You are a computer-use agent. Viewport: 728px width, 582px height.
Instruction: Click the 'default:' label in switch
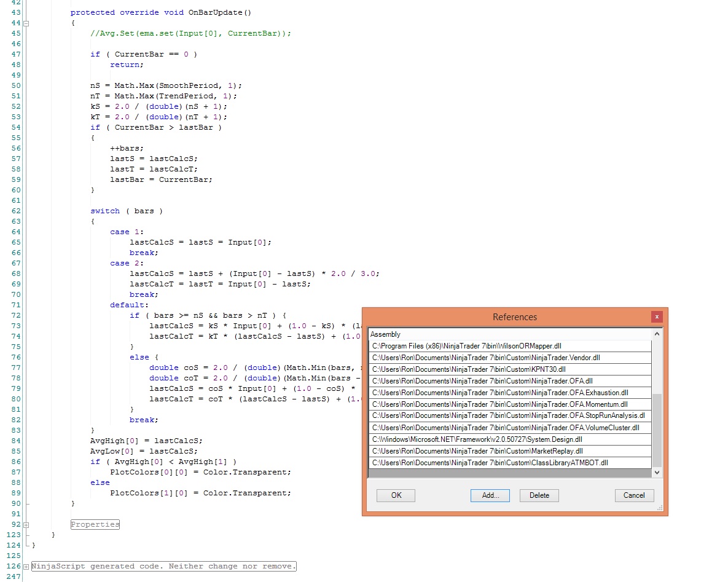129,305
